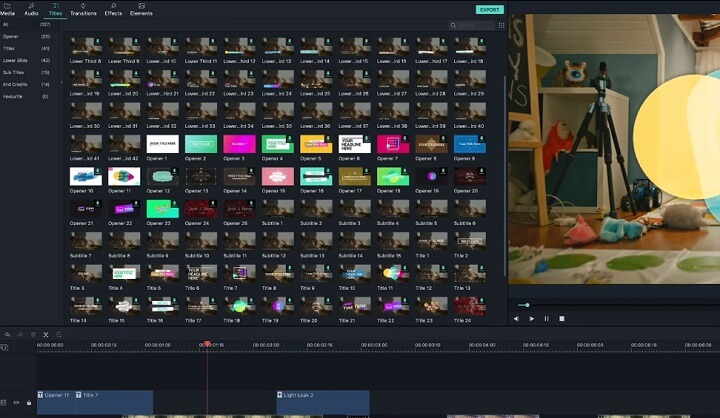Click the pause button under preview
720x418 pixels.
coord(546,318)
